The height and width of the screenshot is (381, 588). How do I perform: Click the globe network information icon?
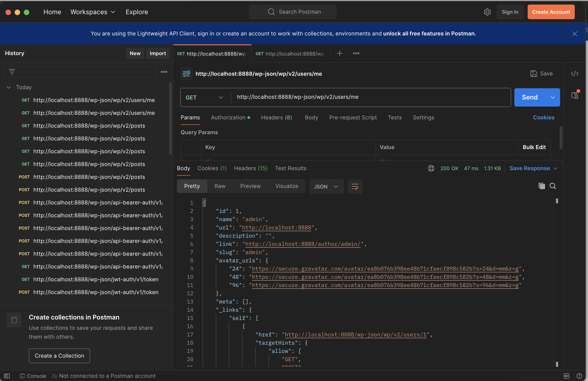click(x=431, y=168)
